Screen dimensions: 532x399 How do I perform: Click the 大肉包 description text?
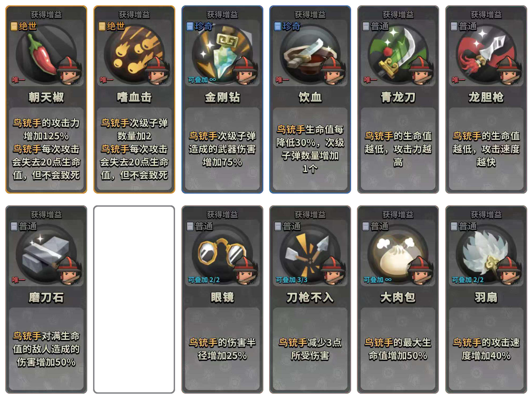coord(398,349)
